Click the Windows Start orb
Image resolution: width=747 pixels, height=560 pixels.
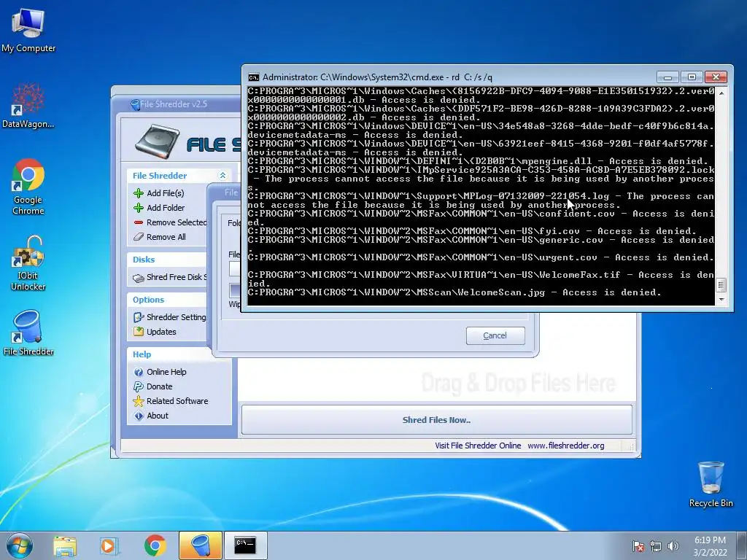pyautogui.click(x=20, y=545)
